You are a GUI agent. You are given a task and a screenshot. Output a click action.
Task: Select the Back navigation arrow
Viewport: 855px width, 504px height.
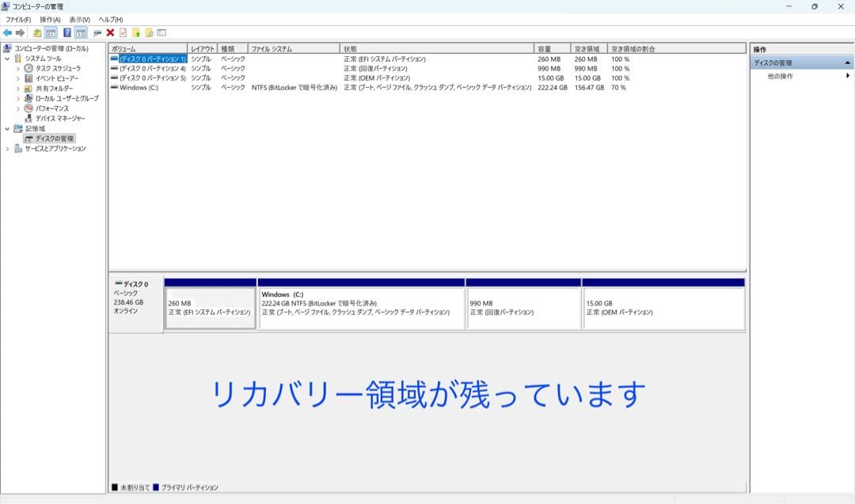[6, 32]
